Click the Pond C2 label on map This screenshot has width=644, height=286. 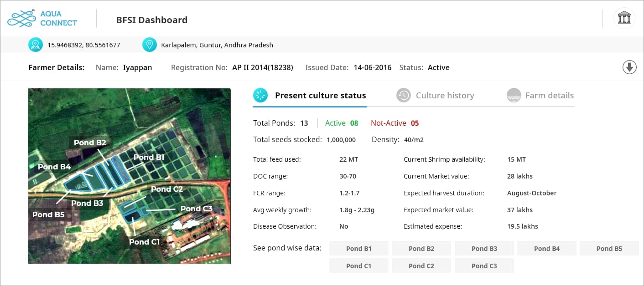tap(166, 189)
